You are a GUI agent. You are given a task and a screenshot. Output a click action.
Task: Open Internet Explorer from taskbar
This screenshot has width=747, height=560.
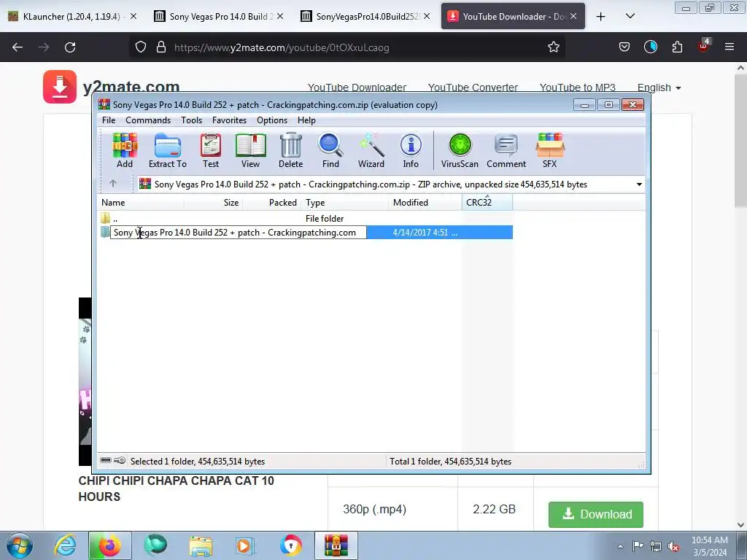[65, 545]
